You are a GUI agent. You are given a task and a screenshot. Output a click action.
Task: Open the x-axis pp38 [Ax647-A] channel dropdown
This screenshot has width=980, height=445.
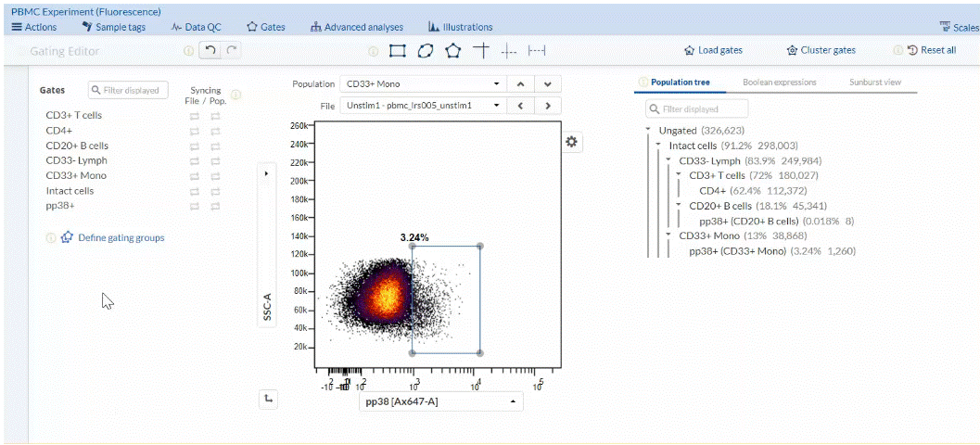point(440,401)
